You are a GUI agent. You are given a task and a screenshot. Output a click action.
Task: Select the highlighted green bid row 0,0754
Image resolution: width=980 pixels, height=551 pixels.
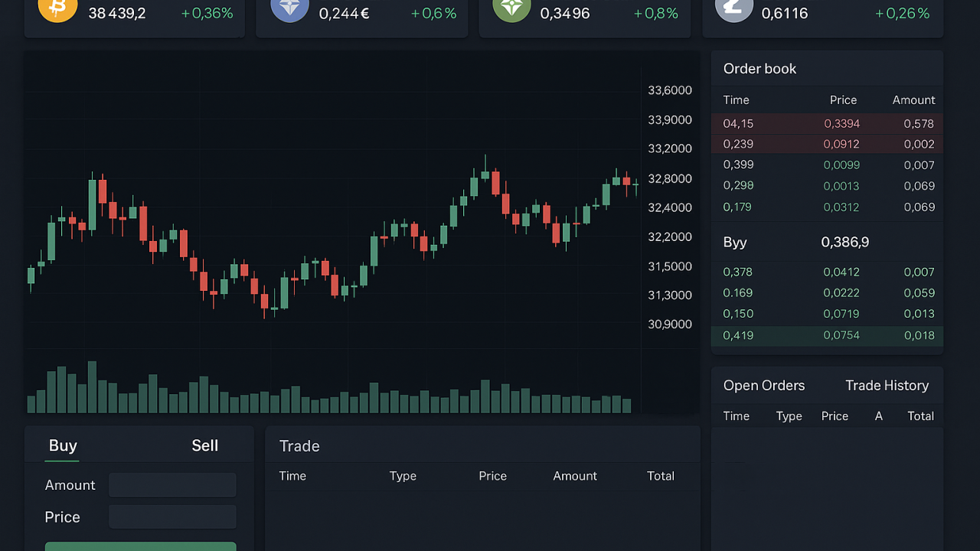pyautogui.click(x=827, y=335)
